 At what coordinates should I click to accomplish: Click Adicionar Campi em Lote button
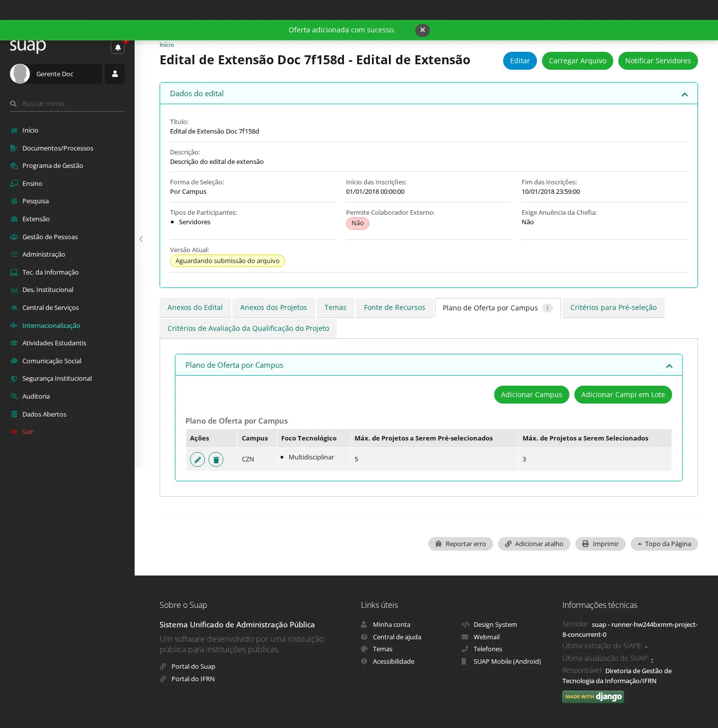pyautogui.click(x=623, y=395)
